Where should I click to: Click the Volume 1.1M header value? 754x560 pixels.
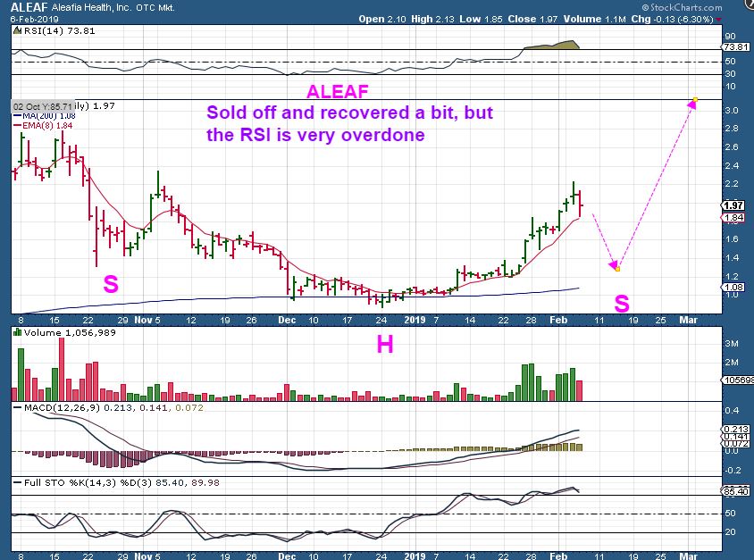[x=594, y=20]
